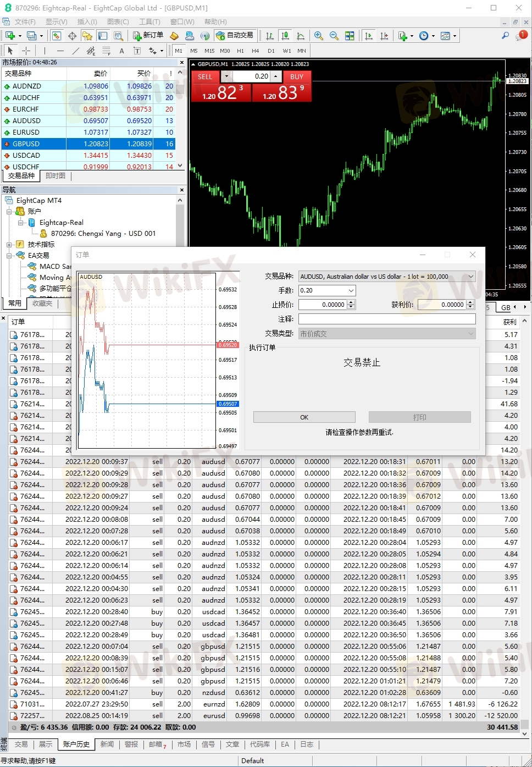Screen dimensions: 532x767
Task: Open the 插入(I) menu
Action: 87,21
